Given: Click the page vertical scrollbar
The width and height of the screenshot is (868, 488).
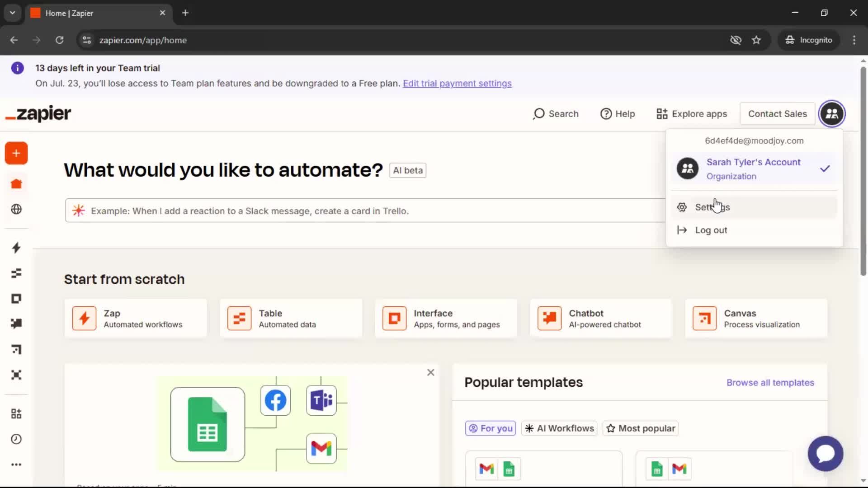Looking at the screenshot, I should (863, 171).
